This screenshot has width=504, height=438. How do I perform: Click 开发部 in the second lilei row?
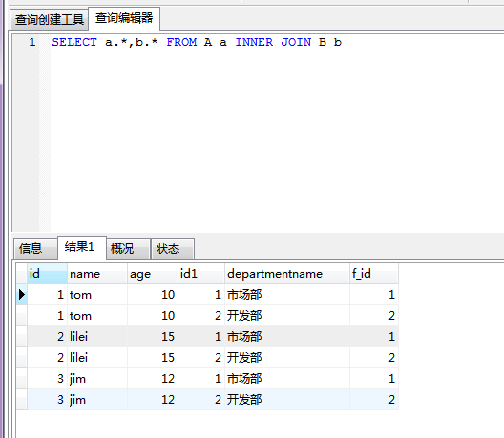[287, 357]
